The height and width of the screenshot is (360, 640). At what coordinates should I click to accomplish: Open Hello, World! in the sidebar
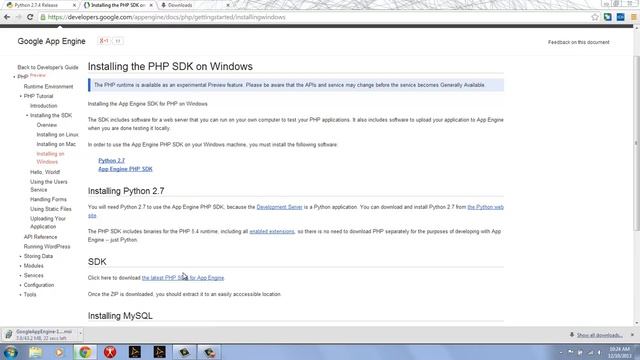tap(45, 172)
